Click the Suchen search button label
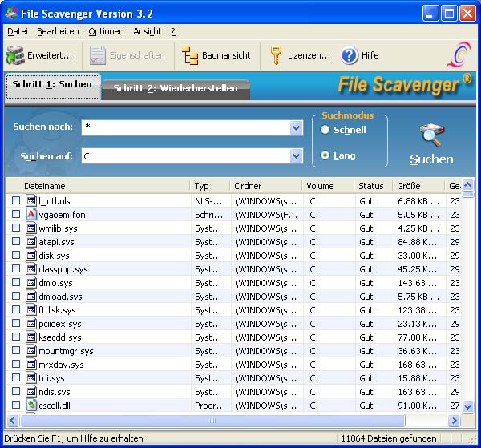481x448 pixels. coord(431,159)
